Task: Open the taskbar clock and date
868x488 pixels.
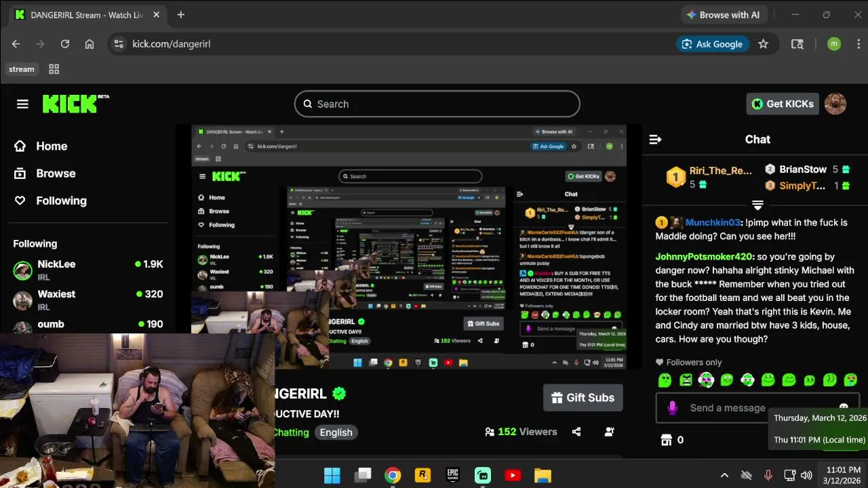Action: [x=842, y=476]
